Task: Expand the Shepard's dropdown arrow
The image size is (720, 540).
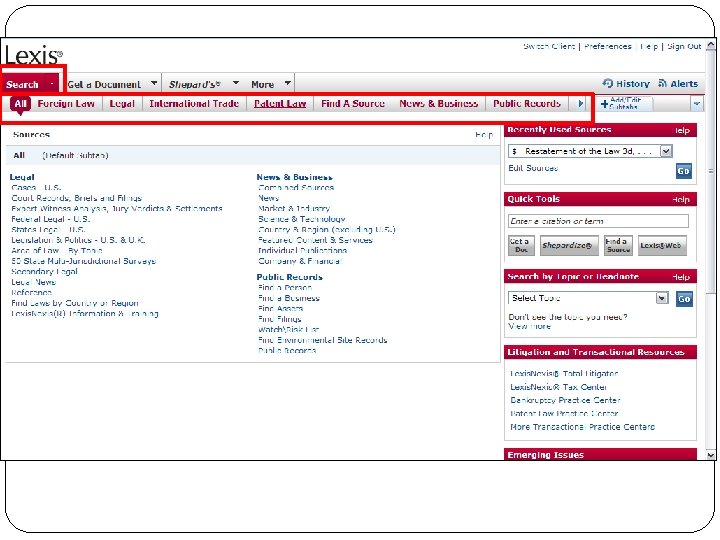Action: point(236,83)
